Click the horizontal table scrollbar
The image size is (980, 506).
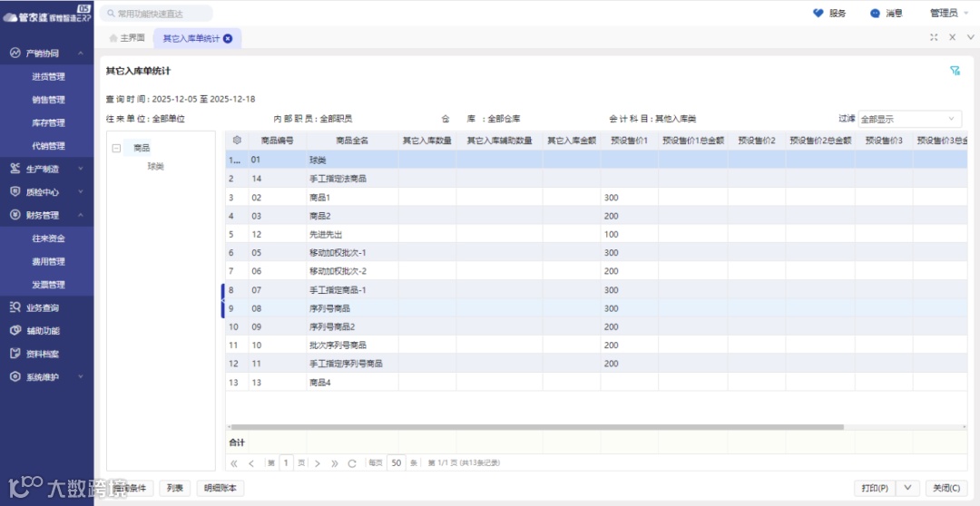537,427
